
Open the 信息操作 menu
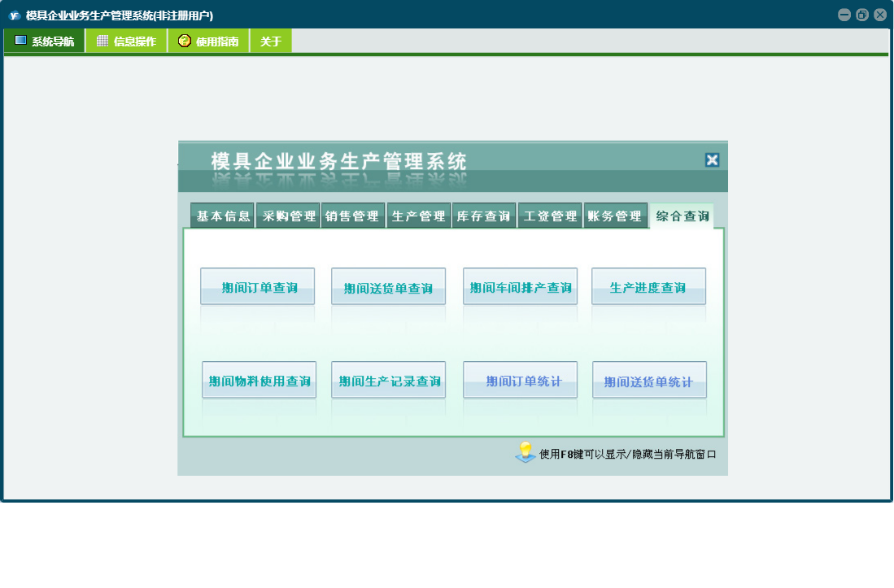[127, 41]
